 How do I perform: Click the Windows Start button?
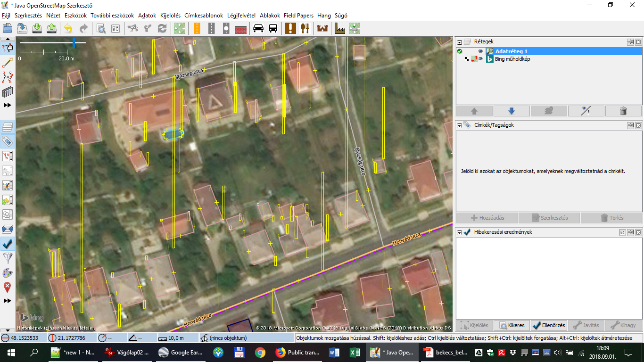coord(11,352)
